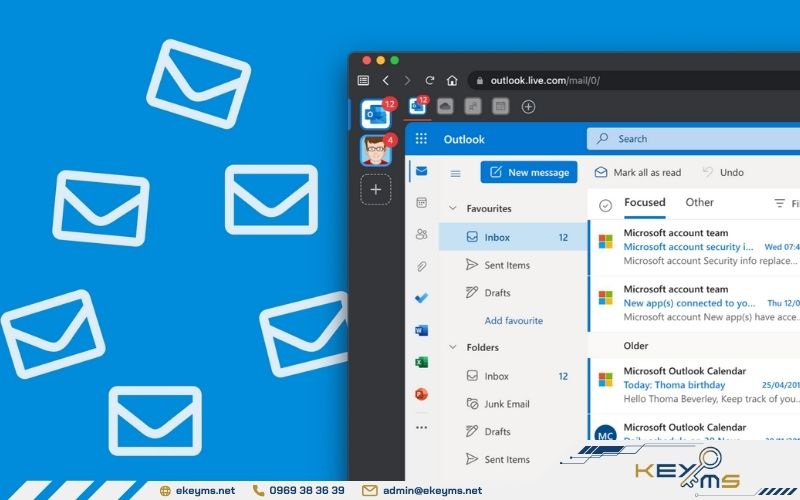The width and height of the screenshot is (800, 500).
Task: Click the site lock icon in address bar
Action: [480, 81]
